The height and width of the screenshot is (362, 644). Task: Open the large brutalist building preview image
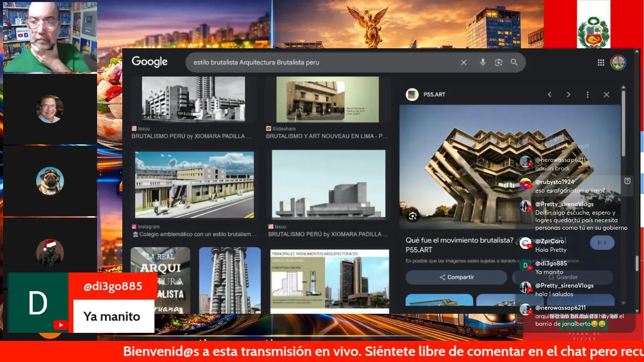pyautogui.click(x=510, y=167)
